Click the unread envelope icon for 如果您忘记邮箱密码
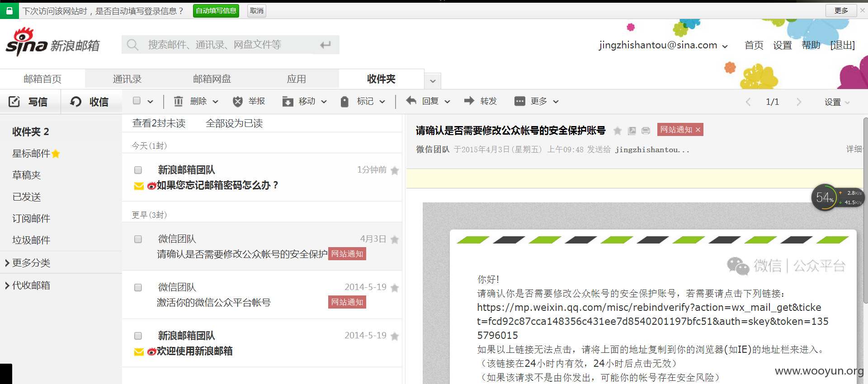 click(x=139, y=186)
